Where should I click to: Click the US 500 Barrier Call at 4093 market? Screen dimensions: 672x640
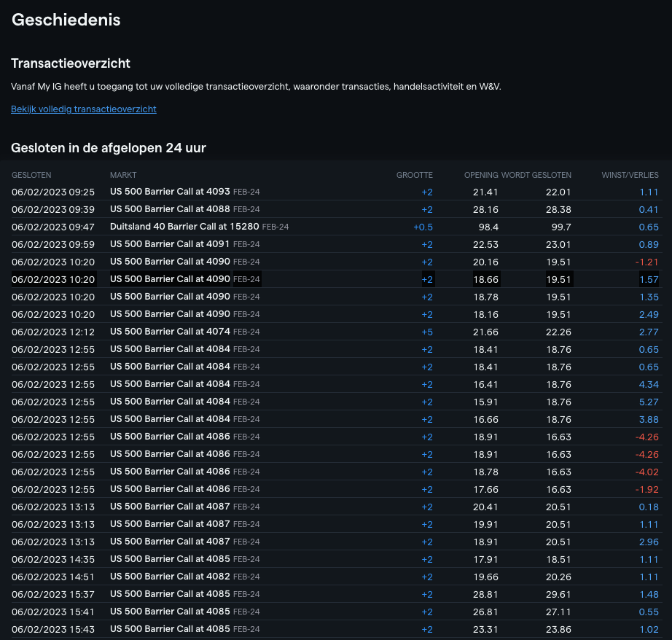170,192
